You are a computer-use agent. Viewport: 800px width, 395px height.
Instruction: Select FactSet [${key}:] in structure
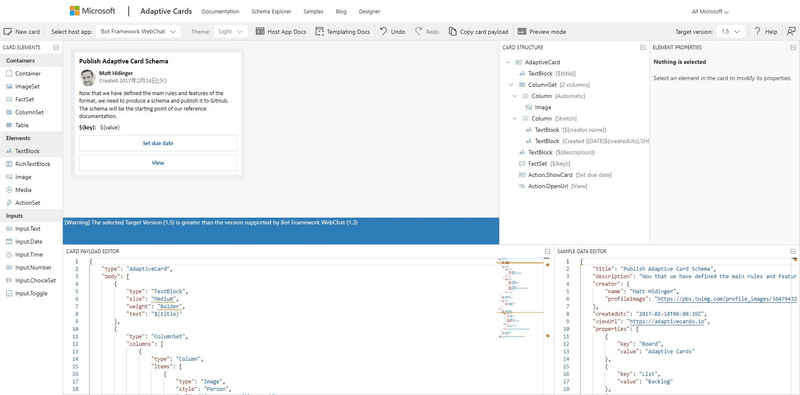tap(544, 163)
